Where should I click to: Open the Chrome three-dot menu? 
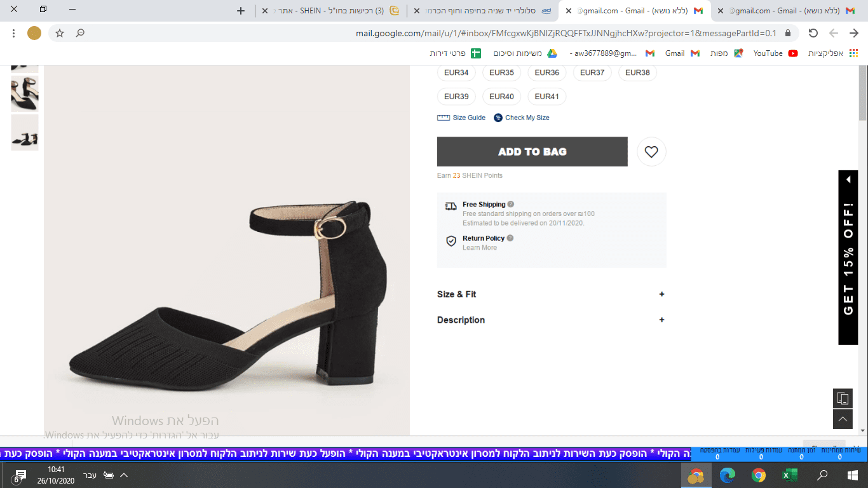pos(13,33)
